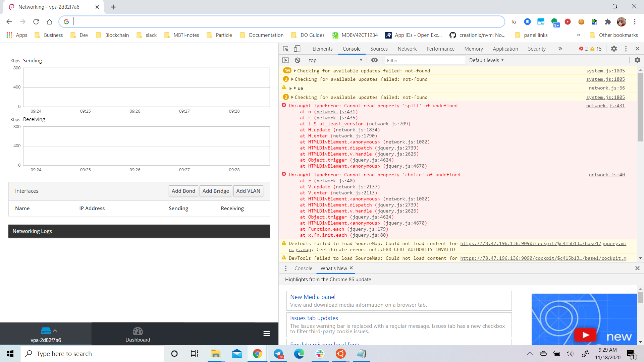Open the Sources tab

pos(379,49)
